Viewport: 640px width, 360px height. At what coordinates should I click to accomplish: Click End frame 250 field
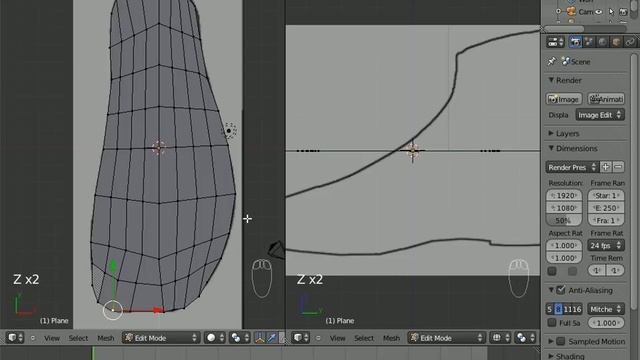click(x=606, y=208)
